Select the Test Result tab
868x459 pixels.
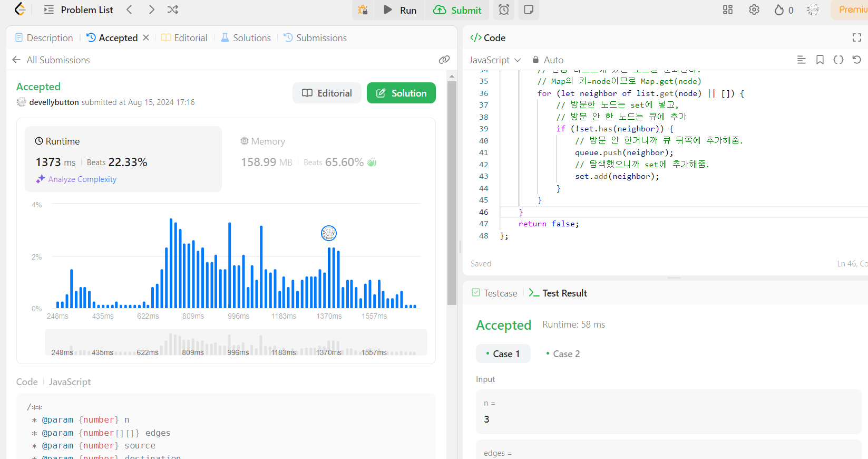tap(558, 293)
